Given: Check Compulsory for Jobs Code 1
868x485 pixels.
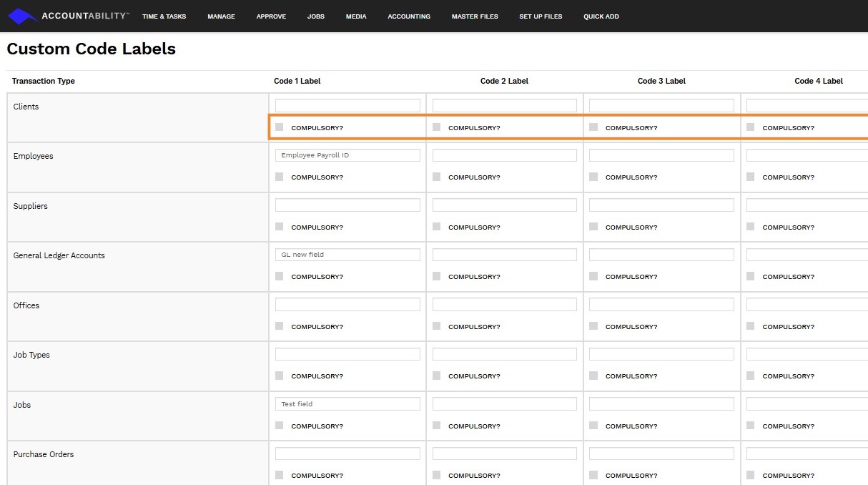Looking at the screenshot, I should click(x=280, y=426).
